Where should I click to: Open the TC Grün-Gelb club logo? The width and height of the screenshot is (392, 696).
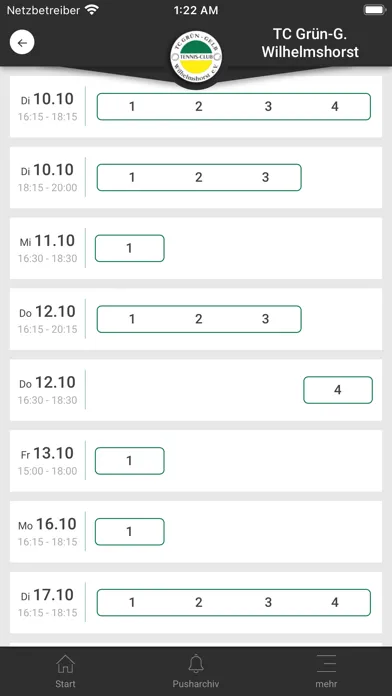tap(196, 57)
